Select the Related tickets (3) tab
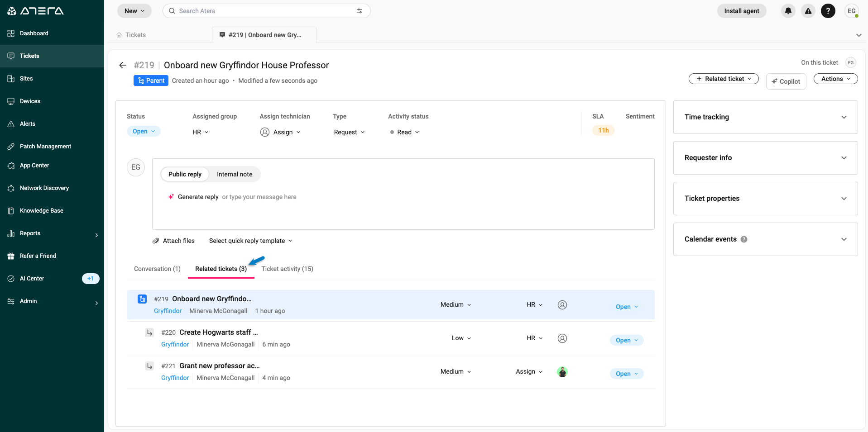This screenshot has height=432, width=868. tap(221, 269)
